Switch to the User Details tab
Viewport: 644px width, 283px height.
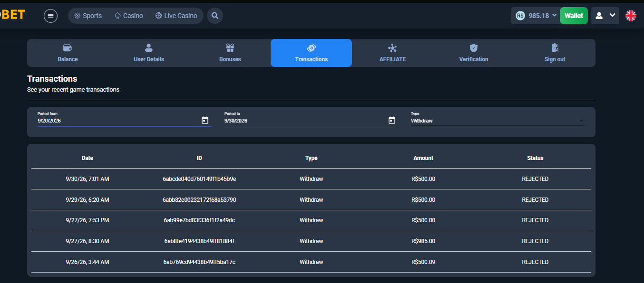click(x=149, y=53)
